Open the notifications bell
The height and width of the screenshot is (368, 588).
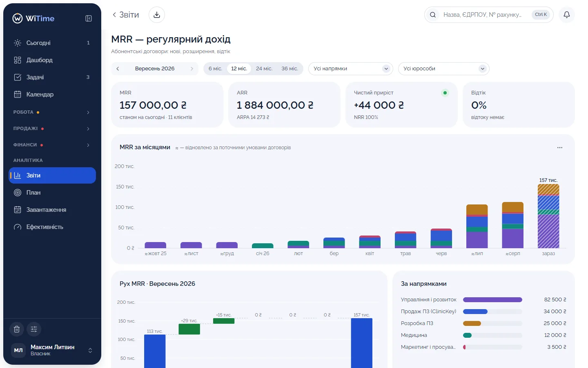click(567, 15)
